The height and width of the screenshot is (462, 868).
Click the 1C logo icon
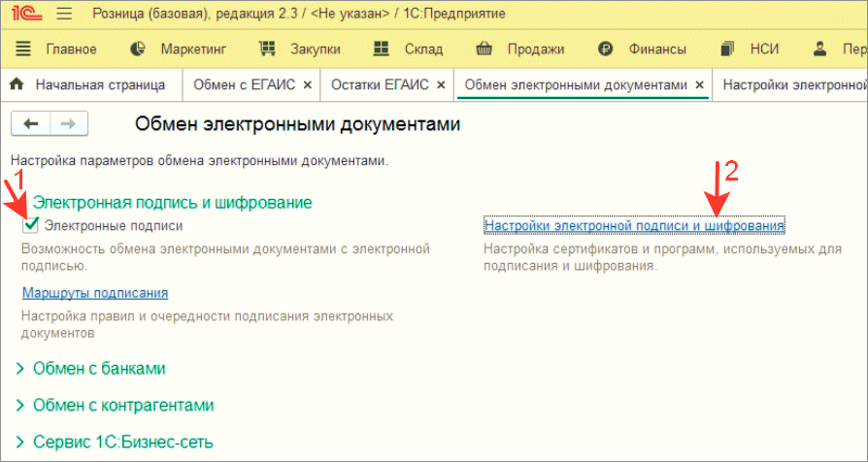(x=27, y=14)
